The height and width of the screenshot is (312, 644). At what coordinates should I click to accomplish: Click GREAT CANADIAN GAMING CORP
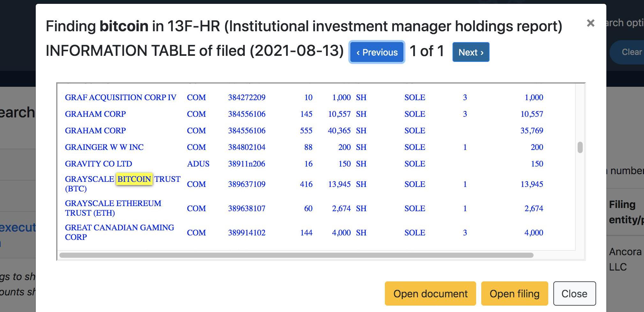click(120, 232)
